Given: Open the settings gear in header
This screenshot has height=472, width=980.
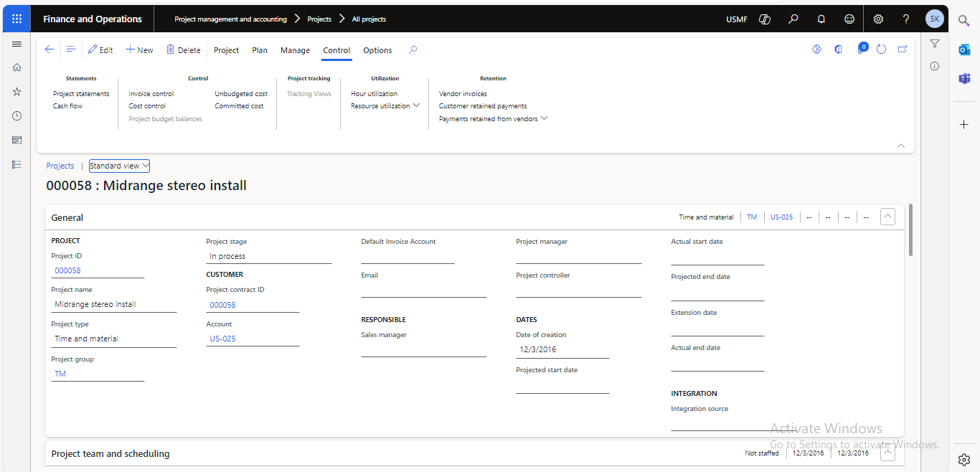Looking at the screenshot, I should click(878, 19).
